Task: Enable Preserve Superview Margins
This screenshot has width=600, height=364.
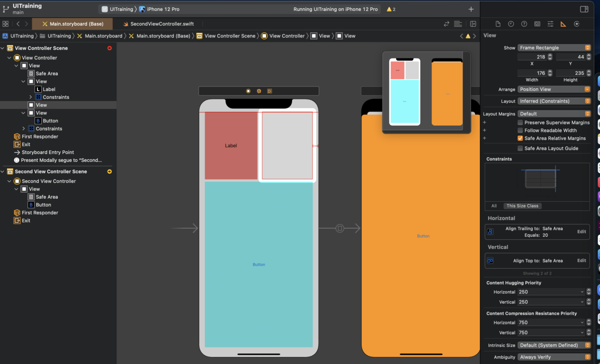Action: tap(520, 122)
